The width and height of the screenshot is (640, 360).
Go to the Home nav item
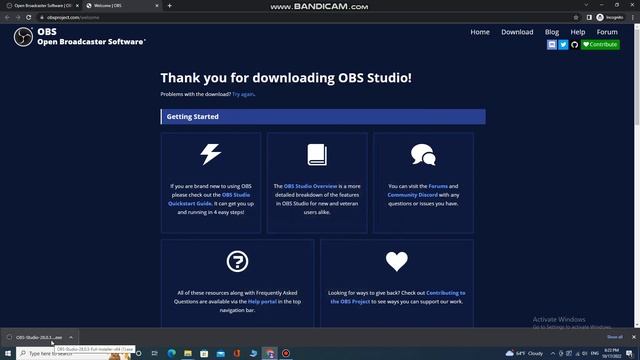coord(480,32)
